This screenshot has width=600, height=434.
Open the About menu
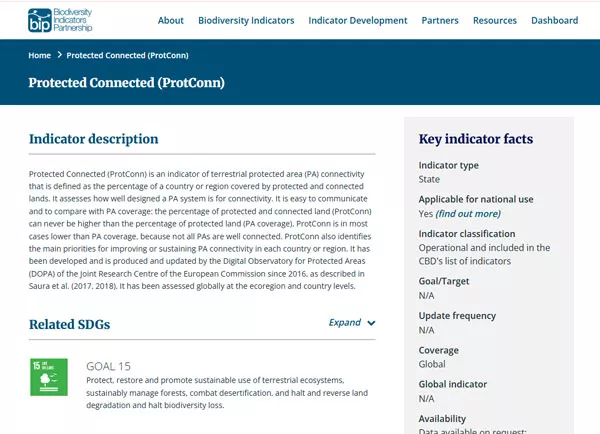[171, 20]
